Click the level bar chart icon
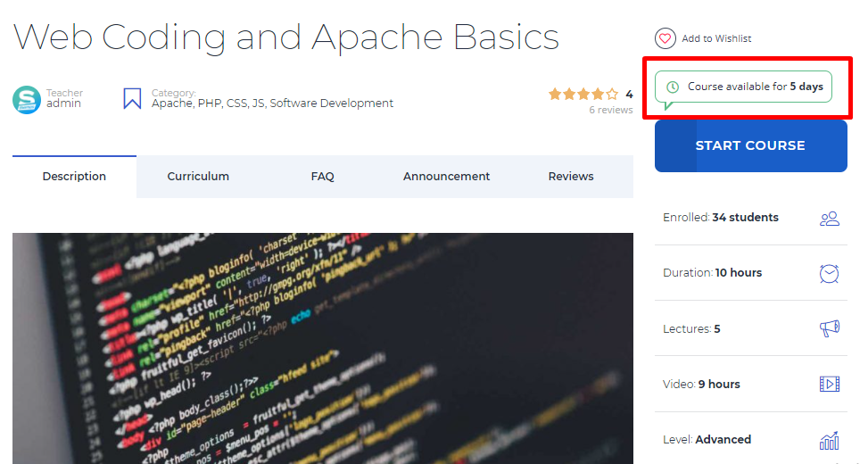 click(x=830, y=441)
